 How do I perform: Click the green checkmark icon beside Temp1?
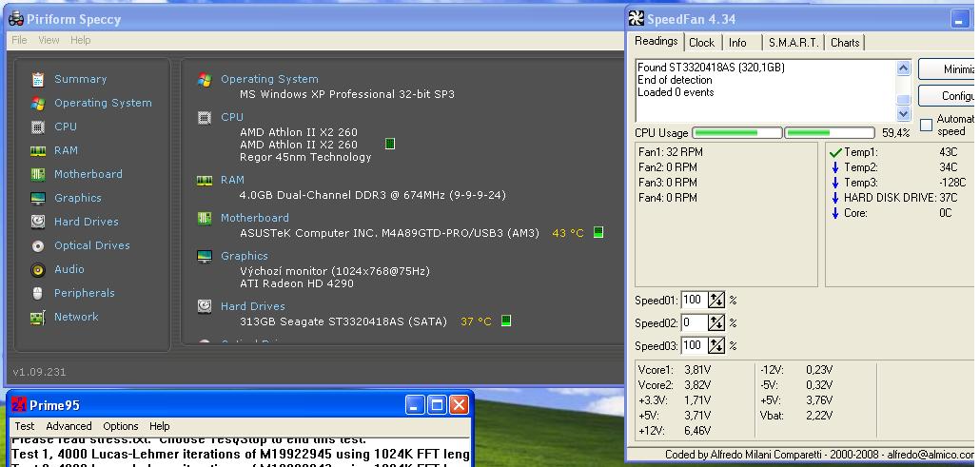pos(835,152)
